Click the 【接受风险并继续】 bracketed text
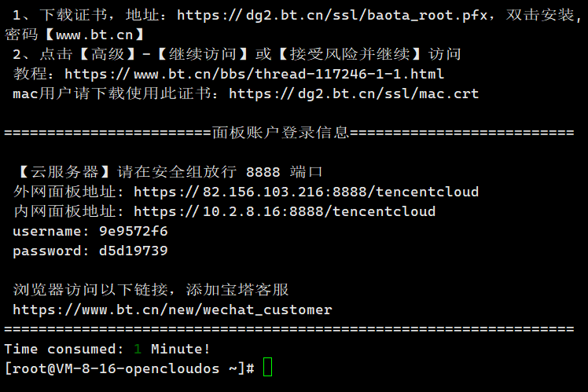 pos(350,54)
